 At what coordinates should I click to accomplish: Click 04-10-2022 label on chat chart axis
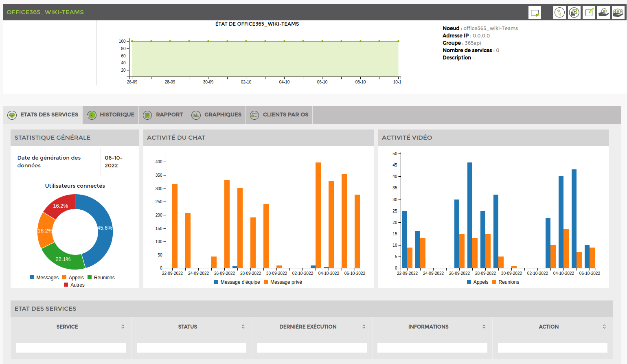pyautogui.click(x=329, y=274)
